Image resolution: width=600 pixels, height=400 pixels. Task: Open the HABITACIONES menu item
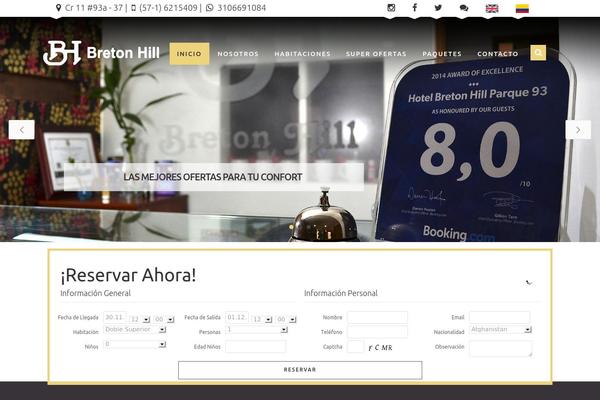pos(302,54)
